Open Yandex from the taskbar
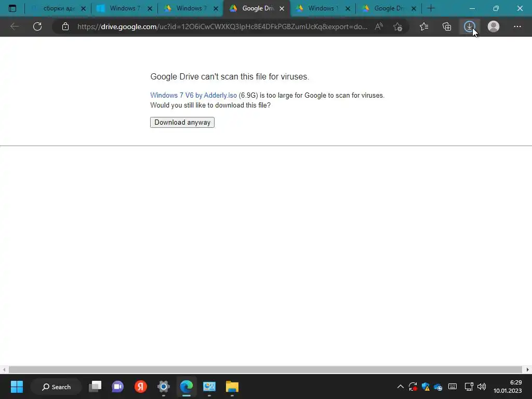Image resolution: width=532 pixels, height=399 pixels. (140, 387)
